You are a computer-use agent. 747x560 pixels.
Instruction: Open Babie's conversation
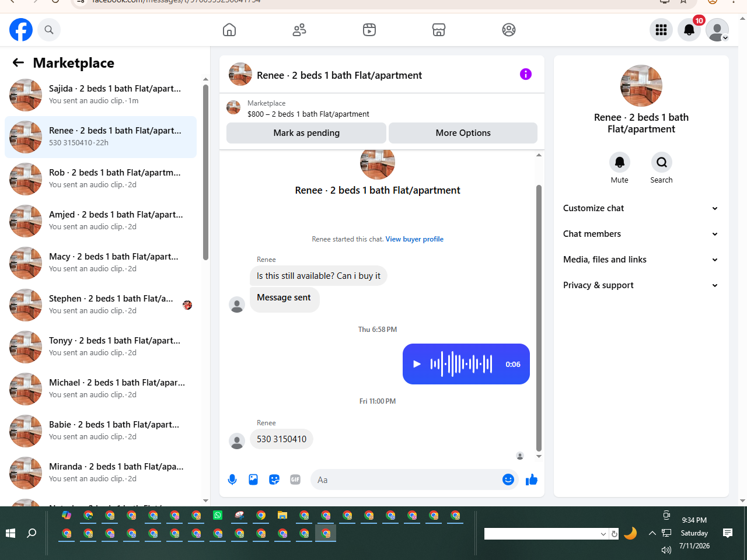pyautogui.click(x=101, y=431)
